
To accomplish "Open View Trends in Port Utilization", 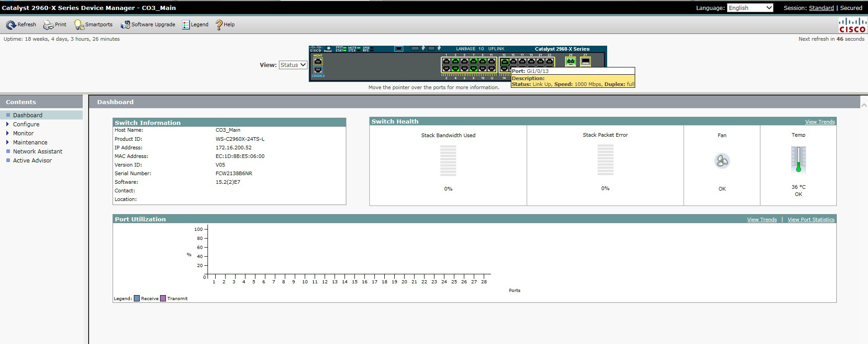I will point(762,220).
